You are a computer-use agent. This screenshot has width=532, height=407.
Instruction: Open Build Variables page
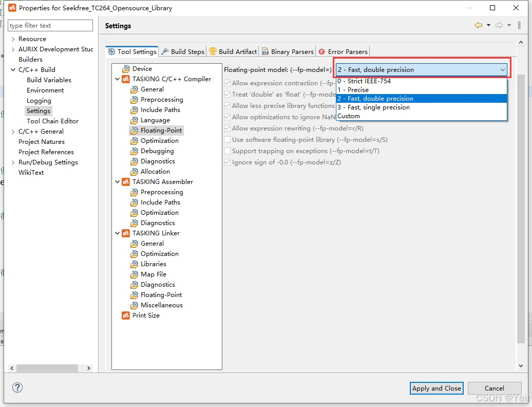pos(49,80)
